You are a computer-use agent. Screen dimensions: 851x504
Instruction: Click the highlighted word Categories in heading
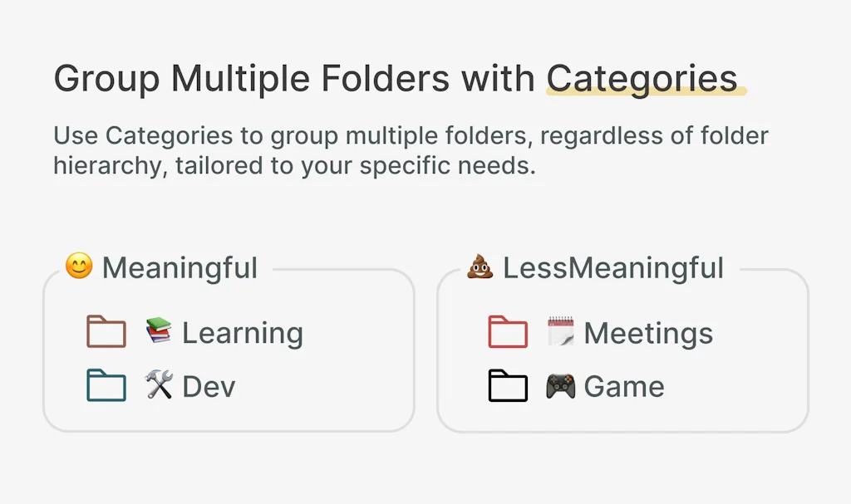pos(642,78)
